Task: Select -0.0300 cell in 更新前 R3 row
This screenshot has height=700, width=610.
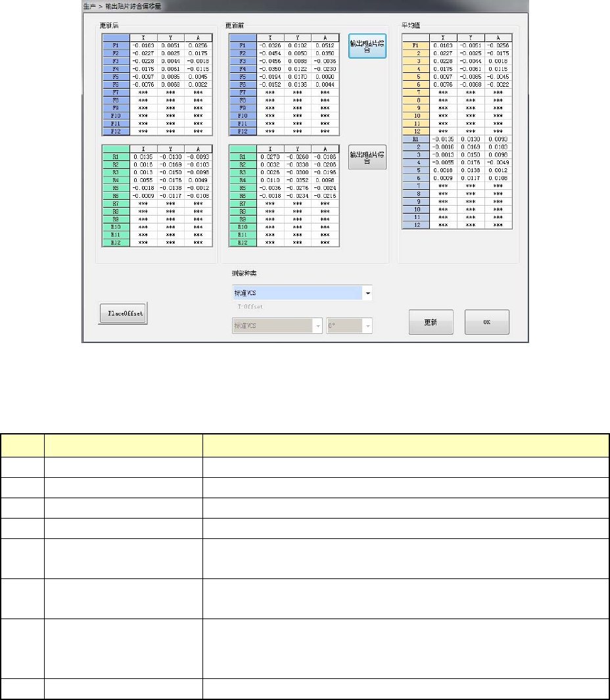Action: pos(297,172)
